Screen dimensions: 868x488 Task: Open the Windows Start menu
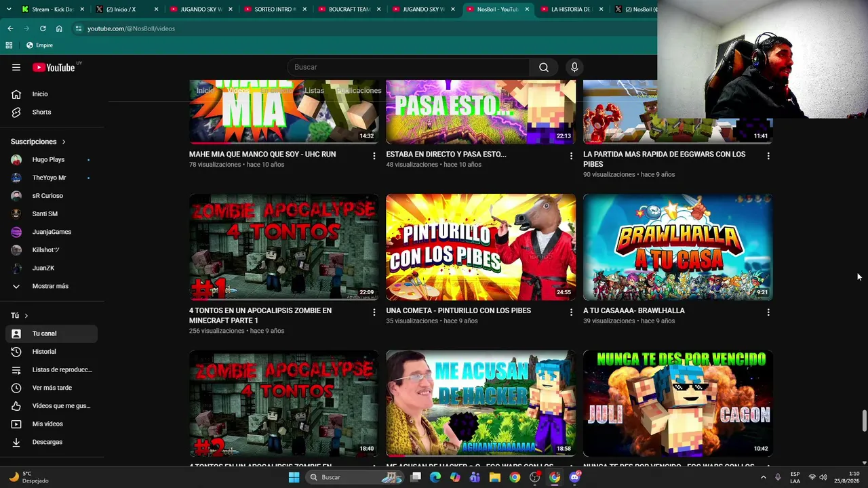(294, 477)
